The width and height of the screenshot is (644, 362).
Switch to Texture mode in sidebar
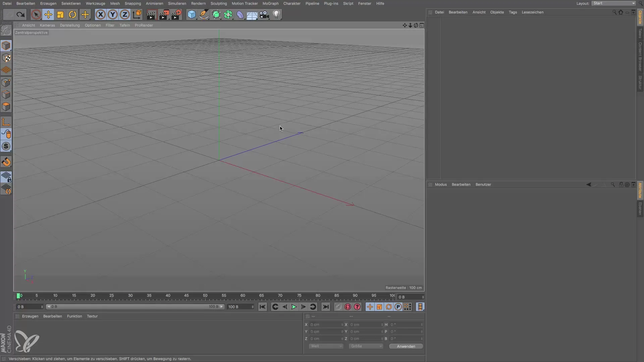(6, 58)
